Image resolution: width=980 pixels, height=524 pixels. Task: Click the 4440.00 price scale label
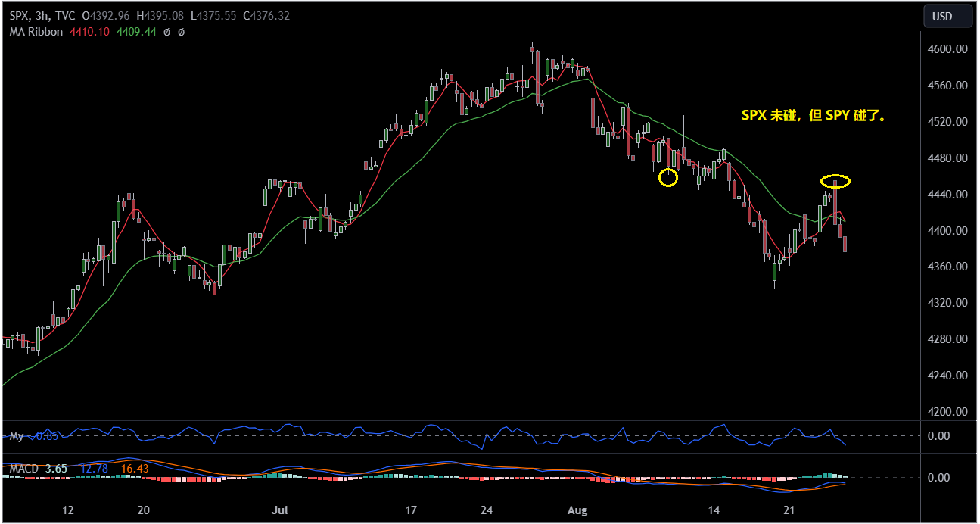point(947,195)
